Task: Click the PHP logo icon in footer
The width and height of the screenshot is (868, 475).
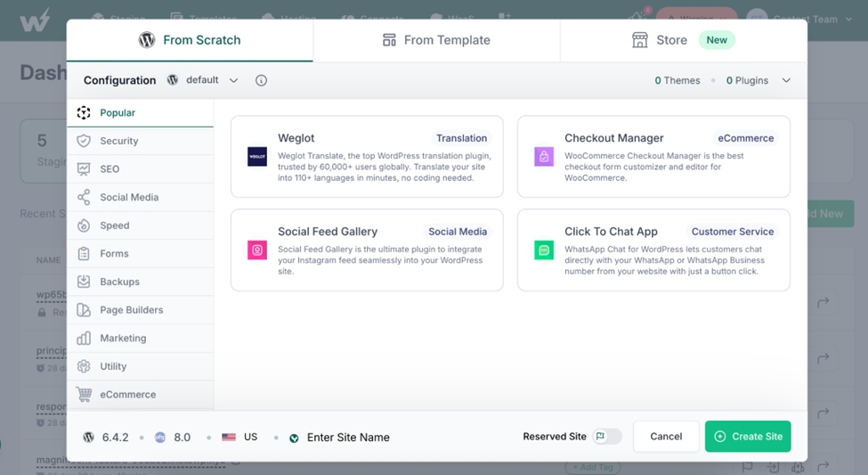Action: coord(160,438)
